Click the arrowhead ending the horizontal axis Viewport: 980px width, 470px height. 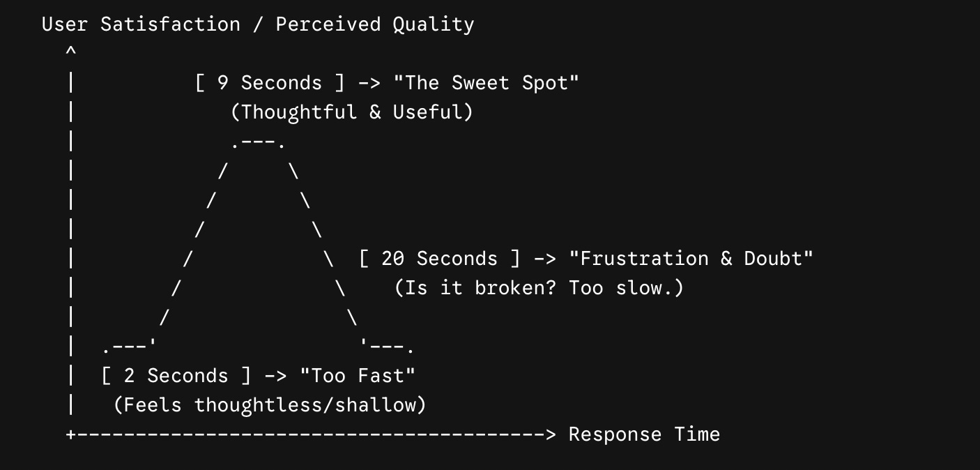click(551, 434)
